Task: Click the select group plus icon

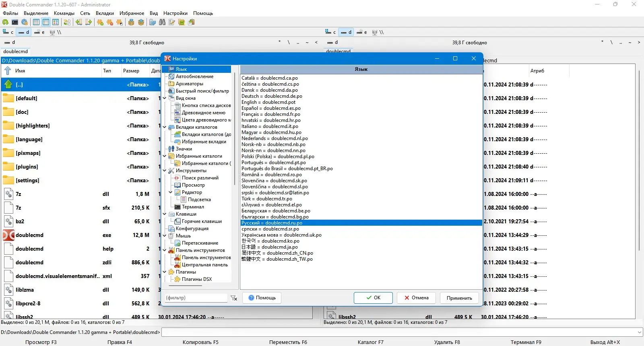Action: pos(100,22)
